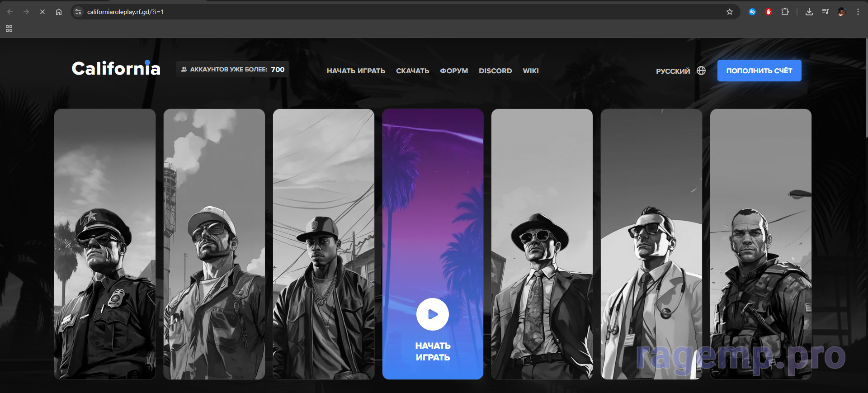Open the browser extensions puzzle icon

[785, 12]
